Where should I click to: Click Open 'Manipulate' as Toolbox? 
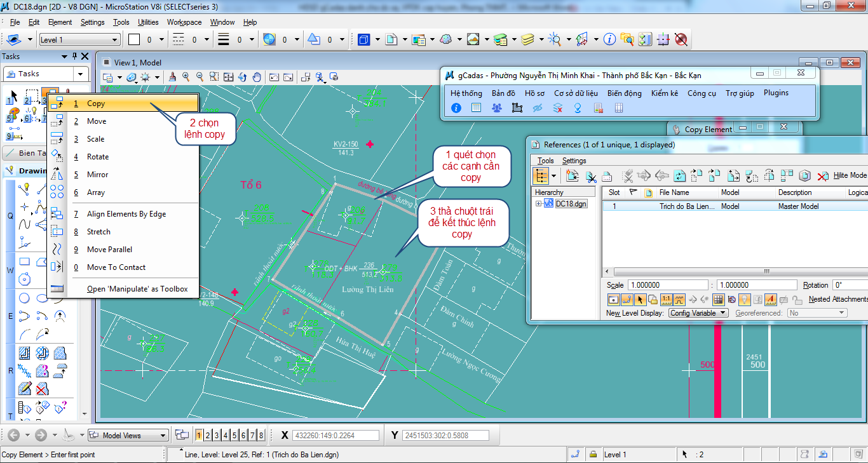(137, 289)
